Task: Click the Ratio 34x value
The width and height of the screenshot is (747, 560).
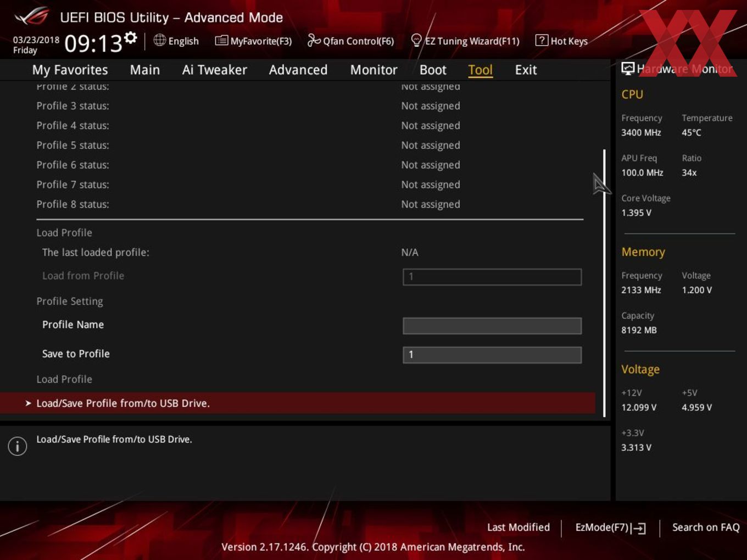Action: tap(689, 172)
